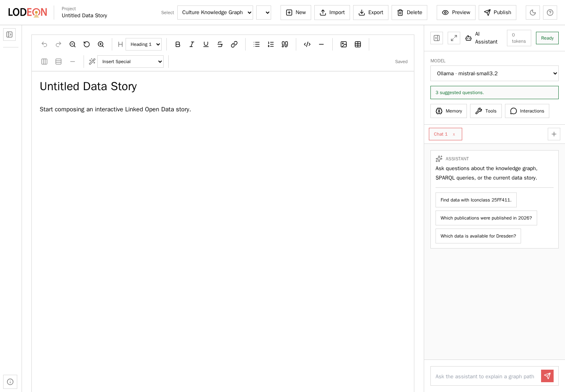Send the assistant message

point(547,376)
